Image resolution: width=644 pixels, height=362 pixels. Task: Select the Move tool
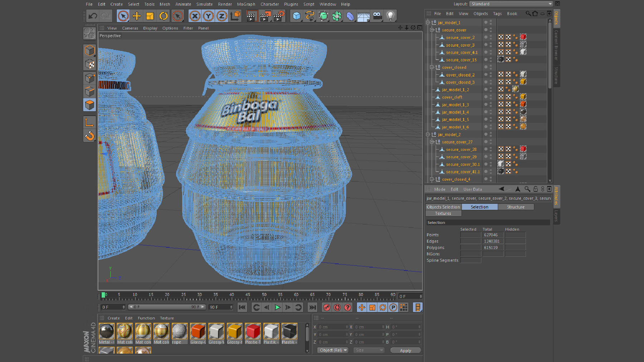136,16
